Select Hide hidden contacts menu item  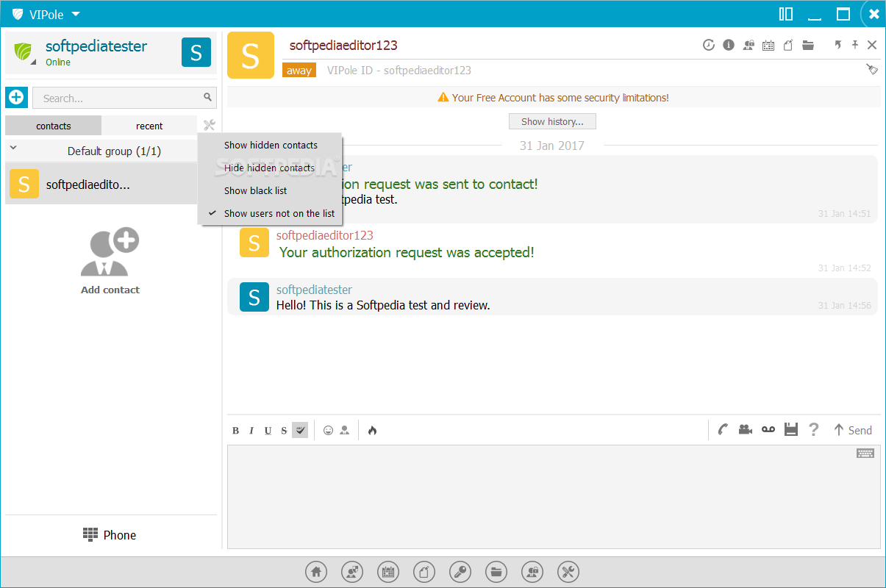pyautogui.click(x=269, y=168)
